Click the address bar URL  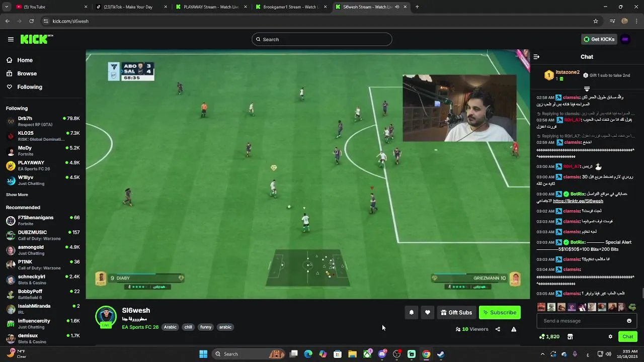click(70, 21)
